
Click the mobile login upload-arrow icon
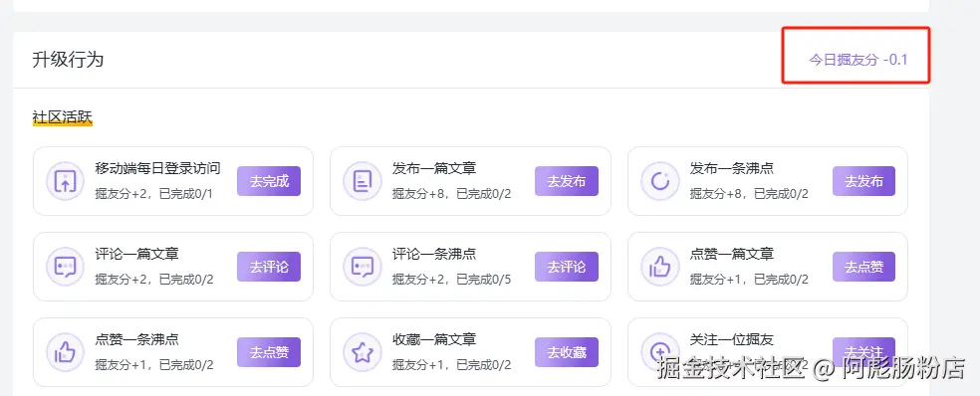65,181
